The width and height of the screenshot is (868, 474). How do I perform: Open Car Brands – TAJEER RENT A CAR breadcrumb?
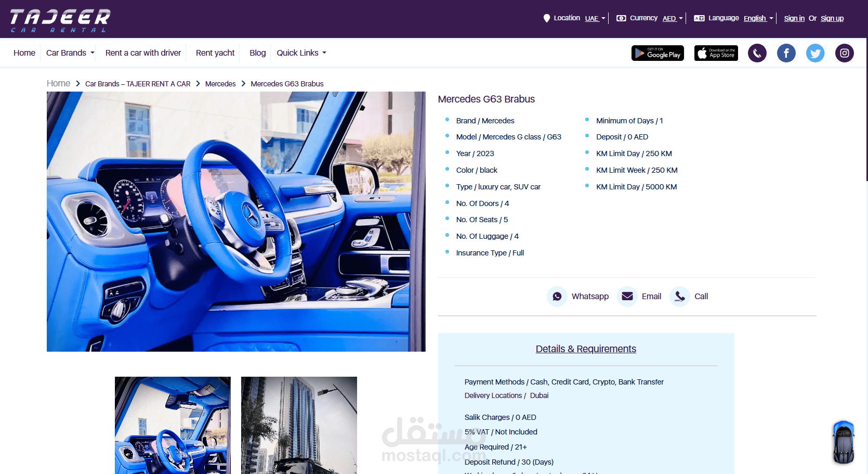(138, 84)
